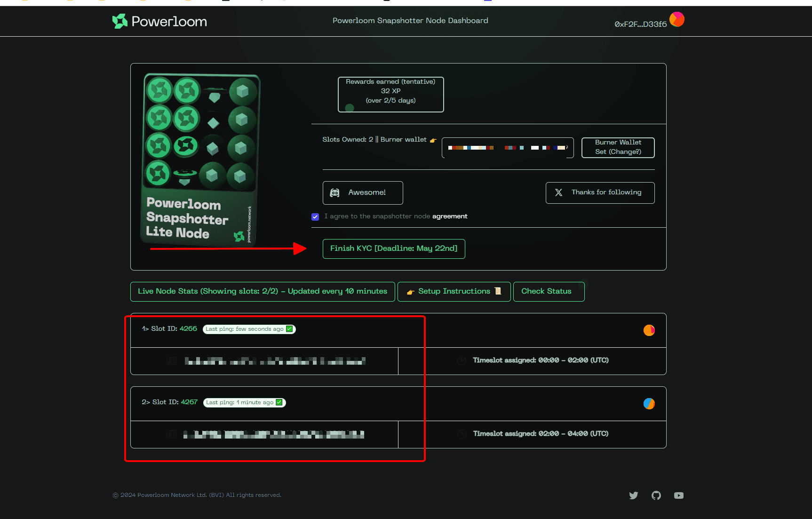Click Slot ID 4267 number
The image size is (812, 519).
189,402
